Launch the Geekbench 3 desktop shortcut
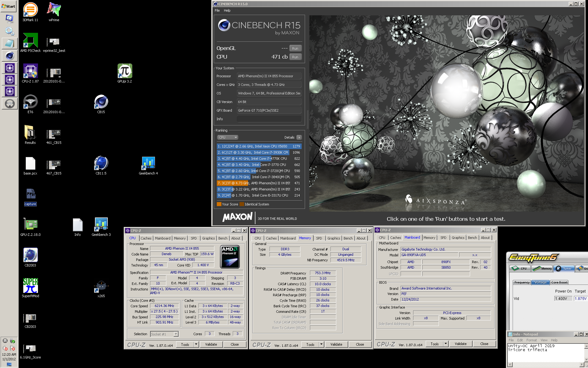The width and height of the screenshot is (588, 368). pos(101,226)
